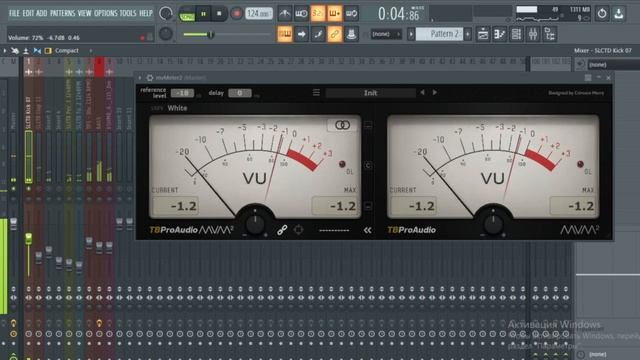640x360 pixels.
Task: Click the CPU and memory usage panel
Action: (553, 13)
